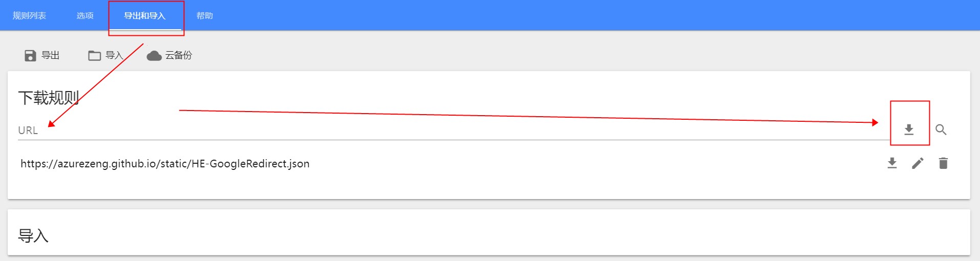Click the folder icon beside toolbar 导入

(94, 55)
